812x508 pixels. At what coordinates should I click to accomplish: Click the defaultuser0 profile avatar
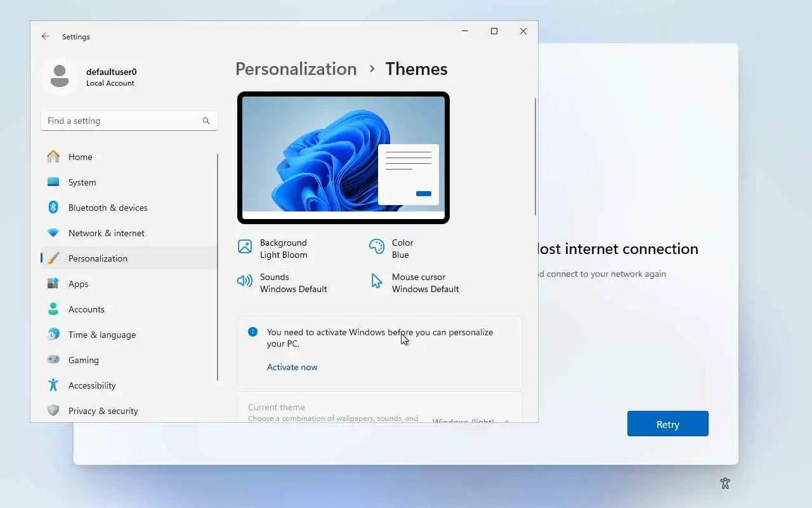[x=60, y=77]
